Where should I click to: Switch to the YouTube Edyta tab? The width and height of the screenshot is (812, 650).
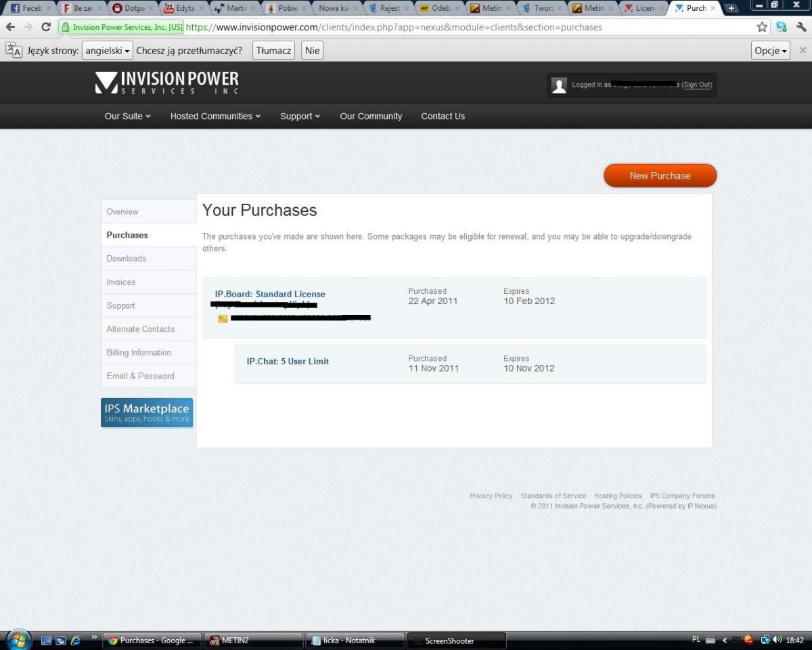pyautogui.click(x=182, y=8)
